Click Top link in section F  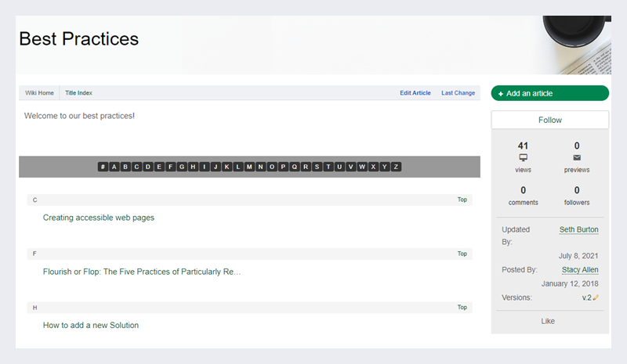[462, 254]
